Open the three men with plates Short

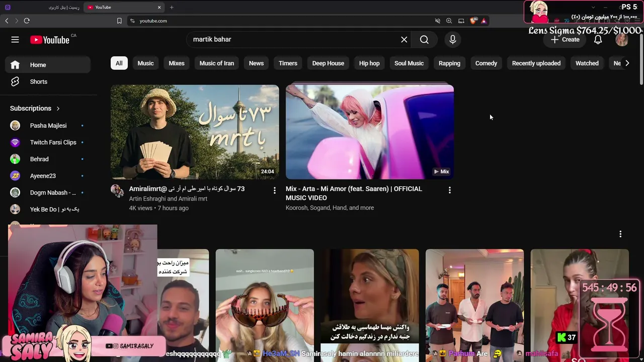(474, 305)
